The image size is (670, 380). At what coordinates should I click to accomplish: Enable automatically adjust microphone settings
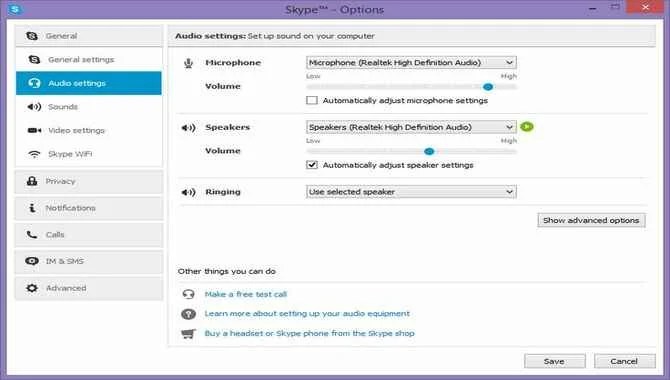point(312,100)
